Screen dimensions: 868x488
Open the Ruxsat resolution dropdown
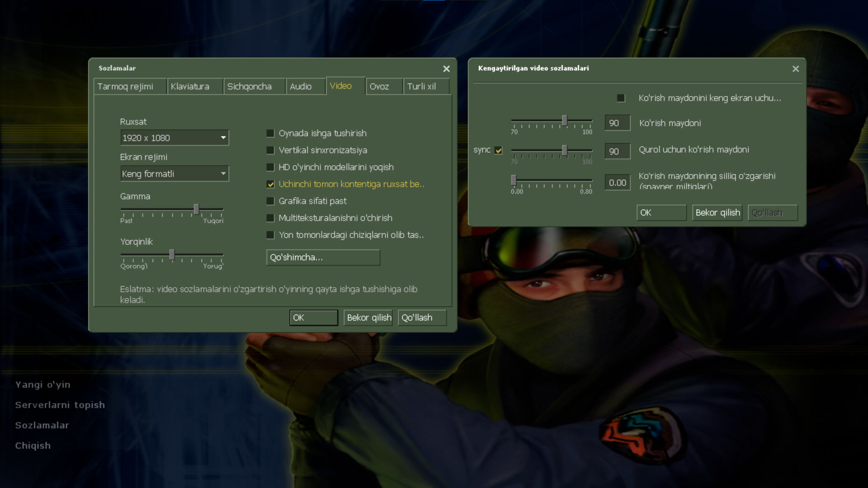(175, 138)
